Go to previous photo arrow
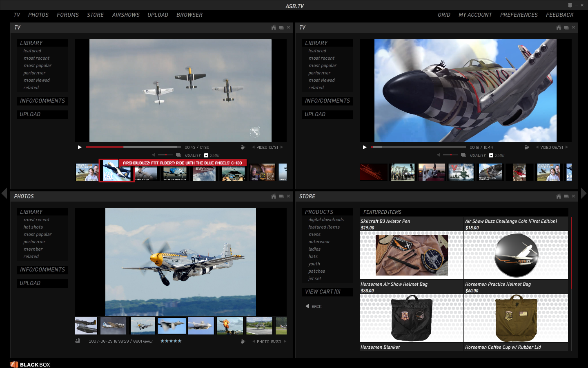The image size is (588, 368). point(254,341)
